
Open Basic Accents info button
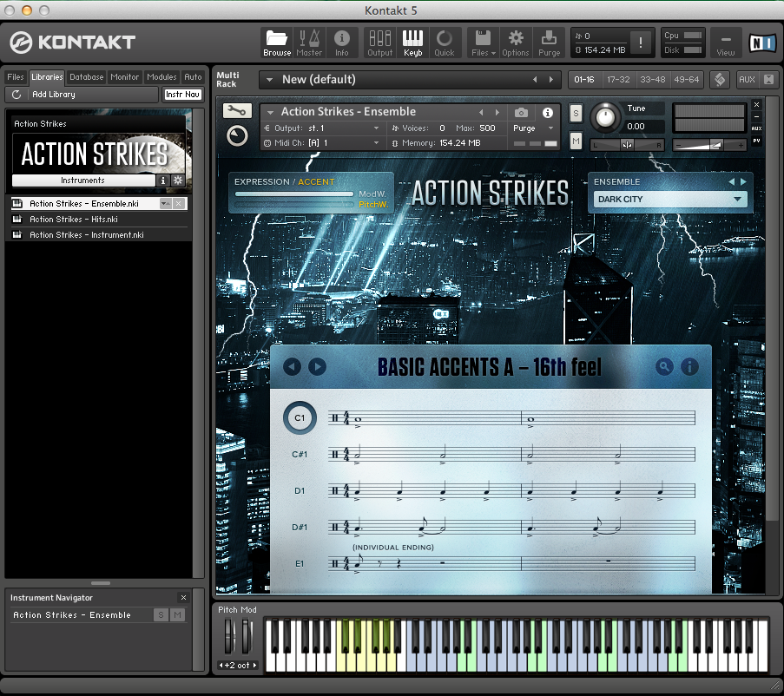coord(689,367)
